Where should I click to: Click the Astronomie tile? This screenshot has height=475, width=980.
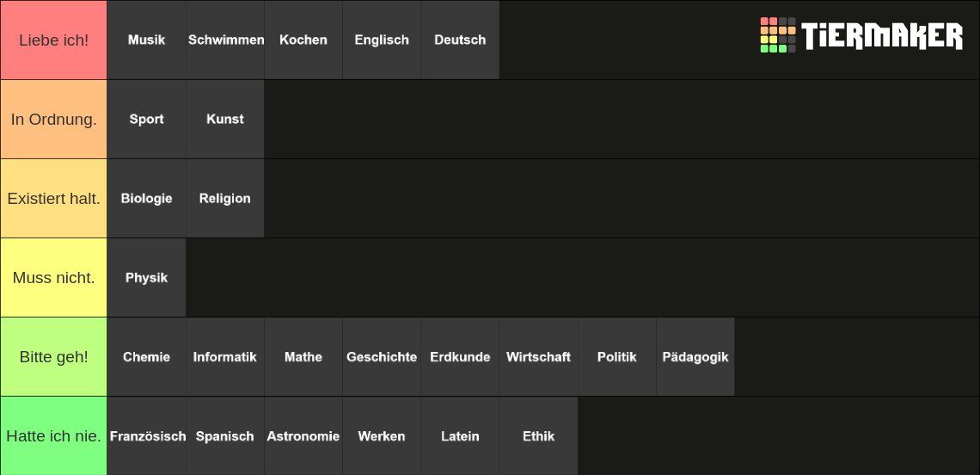[x=303, y=435]
